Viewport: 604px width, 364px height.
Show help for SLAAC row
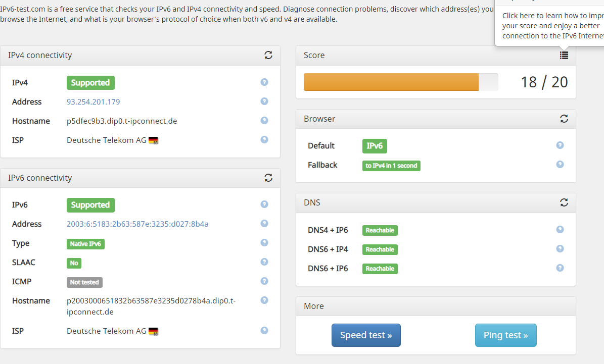pyautogui.click(x=264, y=262)
